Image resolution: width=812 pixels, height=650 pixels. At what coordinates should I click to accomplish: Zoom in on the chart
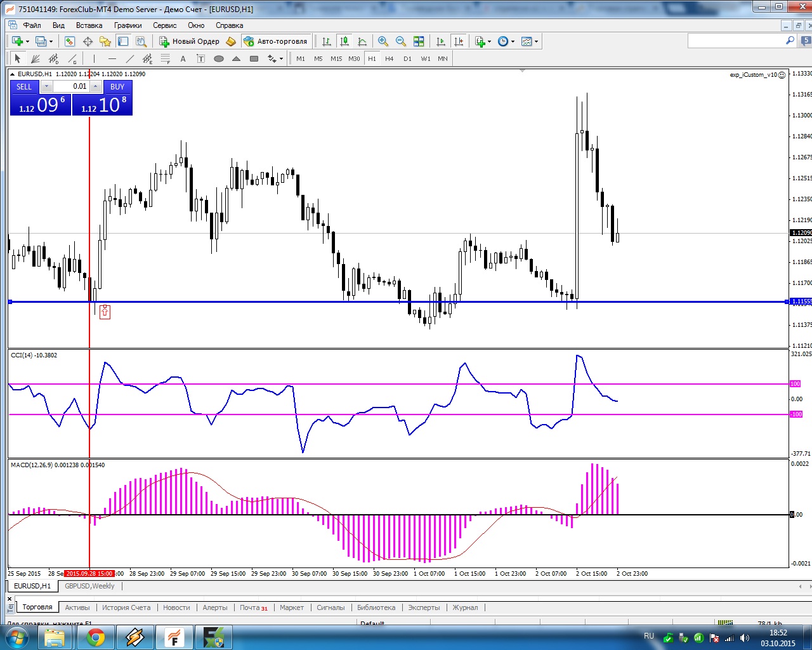tap(383, 41)
